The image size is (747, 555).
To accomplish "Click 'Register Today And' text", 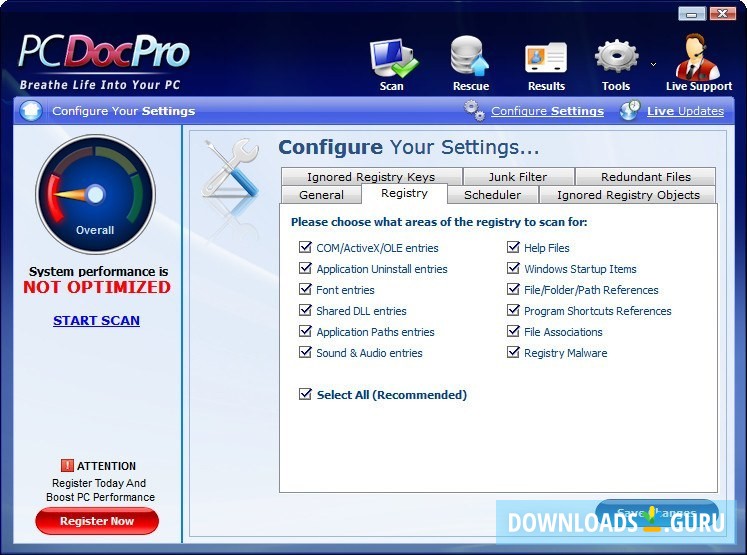I will 99,483.
